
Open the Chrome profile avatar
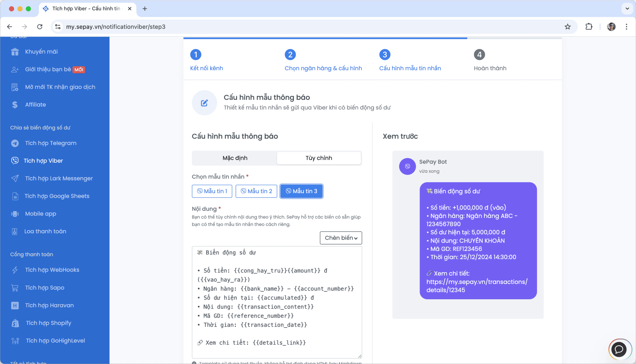(x=611, y=27)
